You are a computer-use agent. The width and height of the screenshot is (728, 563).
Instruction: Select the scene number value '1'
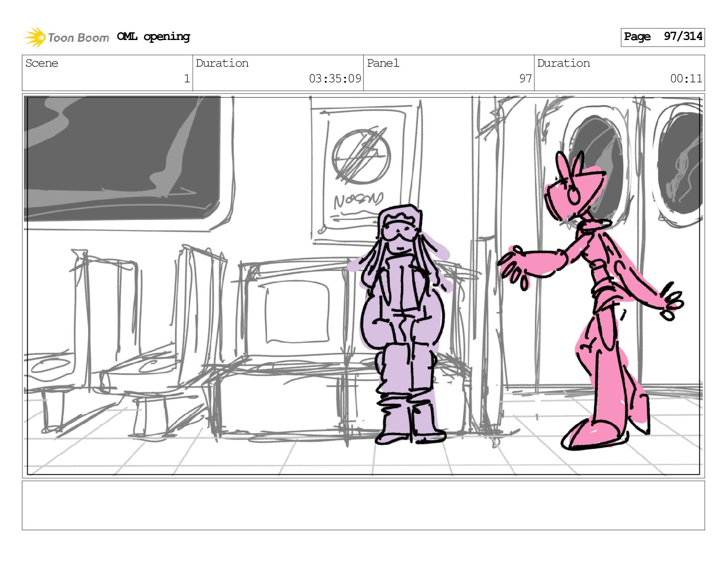[x=187, y=79]
